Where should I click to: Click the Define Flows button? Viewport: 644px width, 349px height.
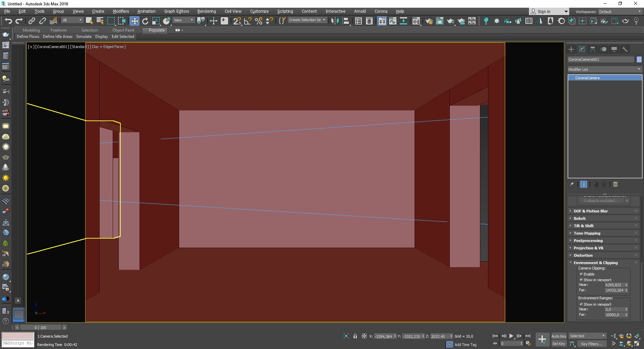point(28,37)
